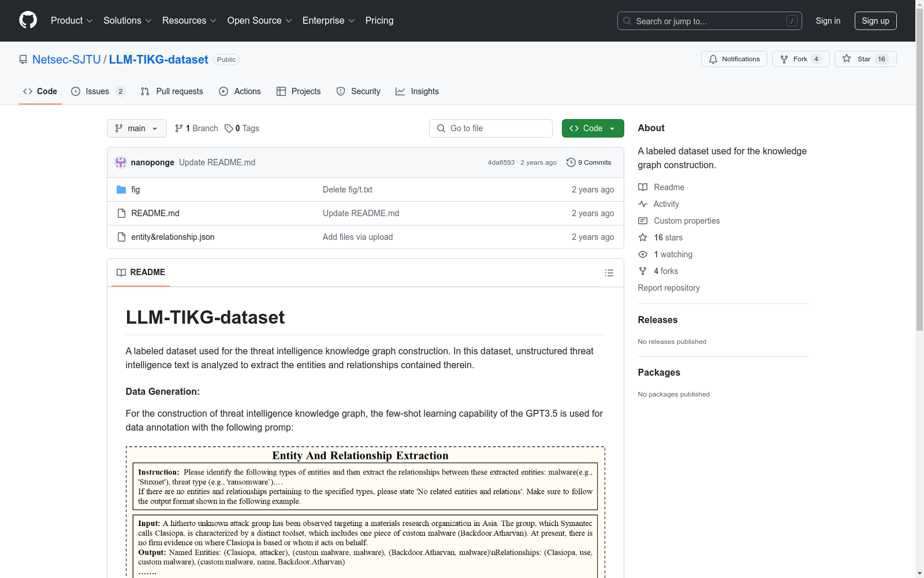
Task: Click the Go to file input
Action: [491, 128]
